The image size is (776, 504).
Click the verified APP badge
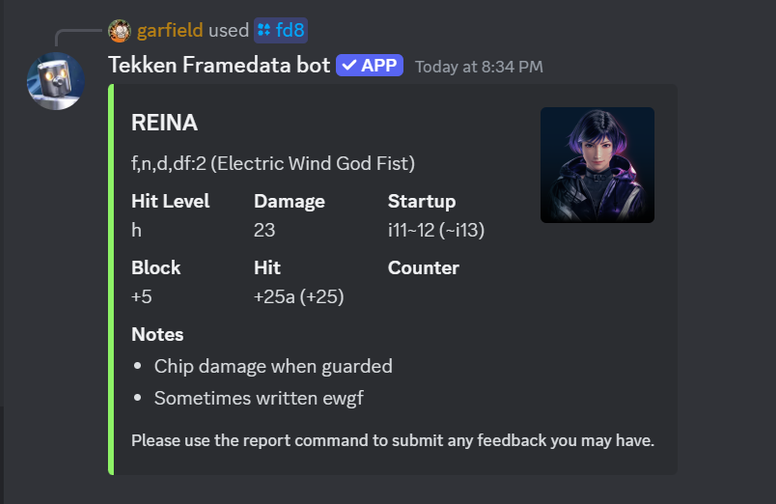click(x=369, y=65)
